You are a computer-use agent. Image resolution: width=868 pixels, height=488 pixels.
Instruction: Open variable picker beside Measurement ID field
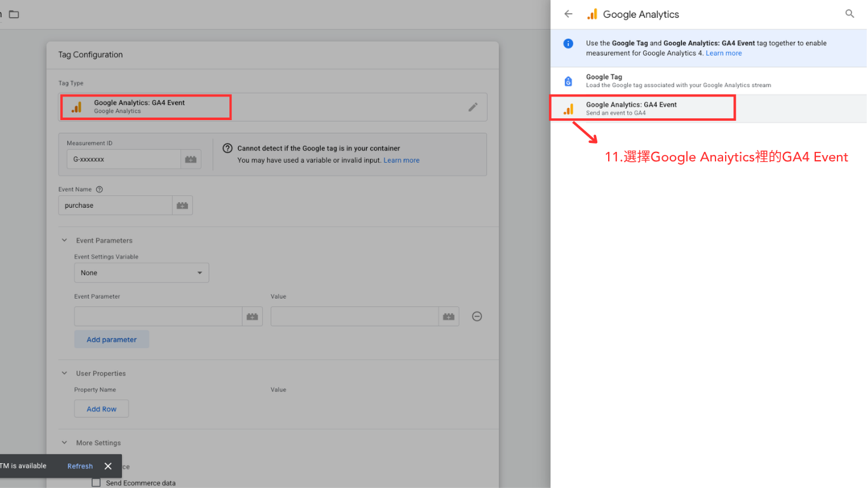[x=191, y=159]
